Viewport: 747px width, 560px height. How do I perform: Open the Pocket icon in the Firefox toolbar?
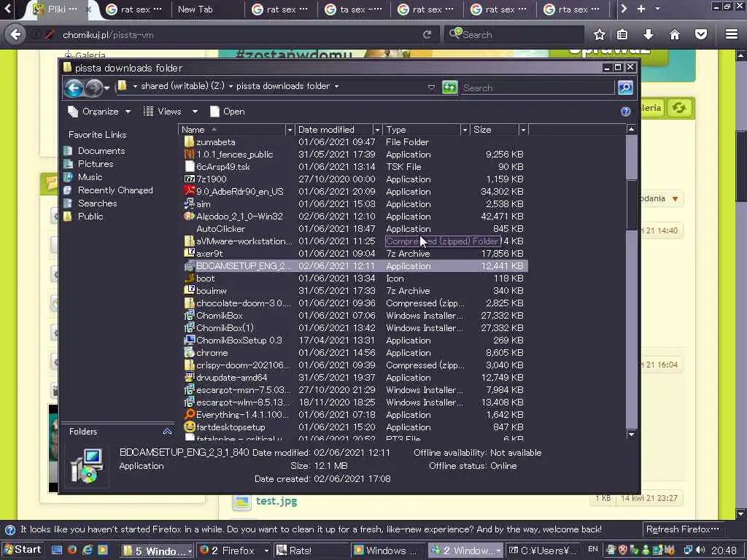(x=701, y=34)
